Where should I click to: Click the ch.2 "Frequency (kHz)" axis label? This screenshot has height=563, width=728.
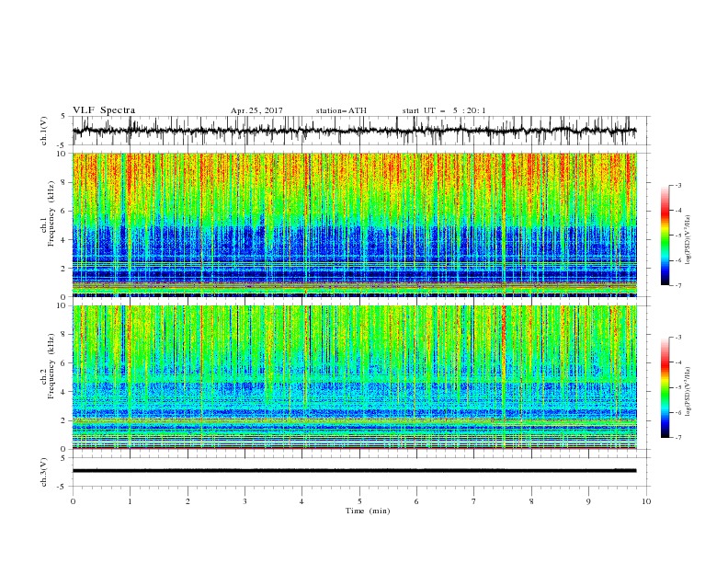(51, 366)
